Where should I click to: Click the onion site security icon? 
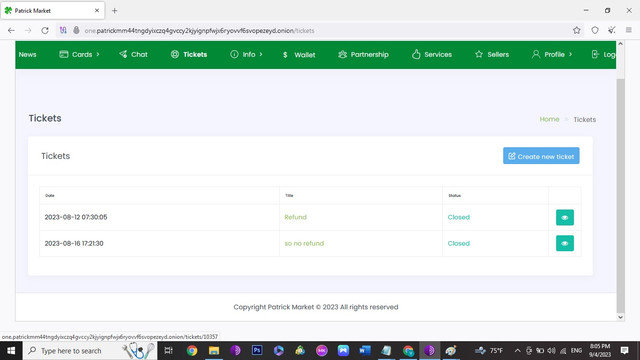(x=76, y=30)
